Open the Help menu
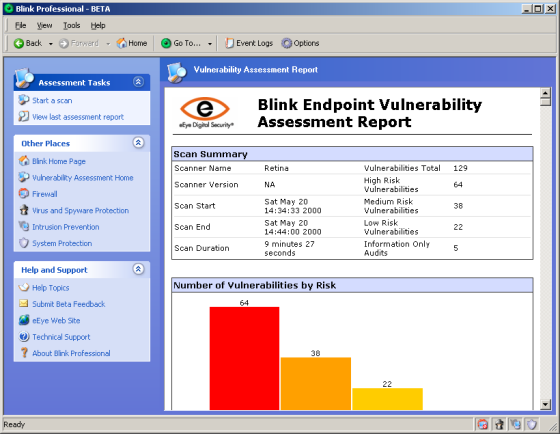The height and width of the screenshot is (434, 560). click(98, 25)
